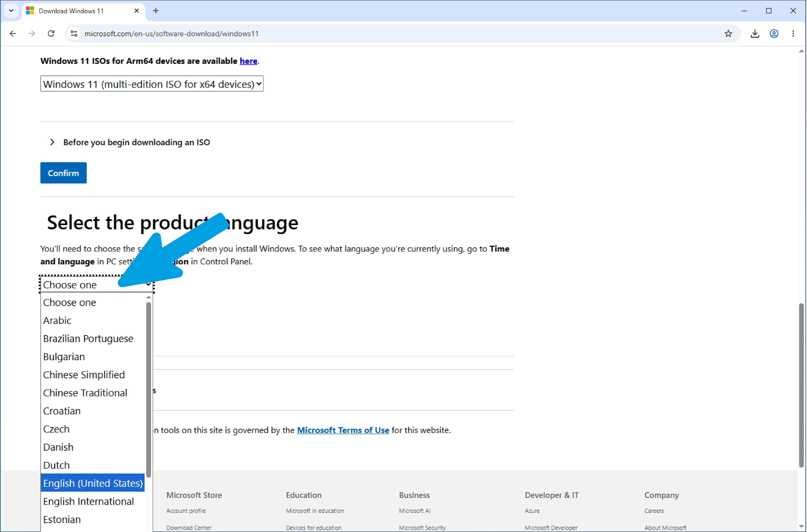Click the blue Confirm button
Viewport: 807px width, 532px height.
tap(63, 173)
